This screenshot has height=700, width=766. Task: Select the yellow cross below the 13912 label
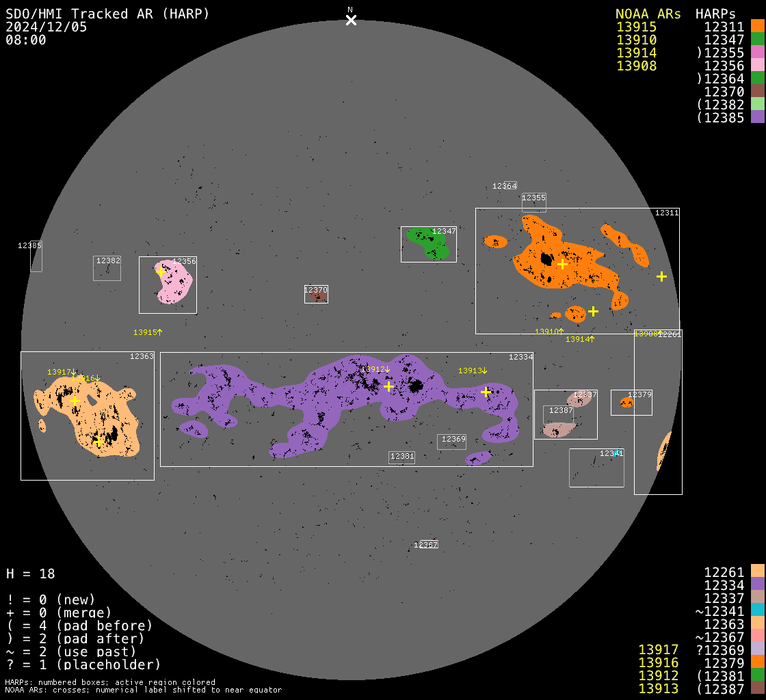pyautogui.click(x=388, y=386)
